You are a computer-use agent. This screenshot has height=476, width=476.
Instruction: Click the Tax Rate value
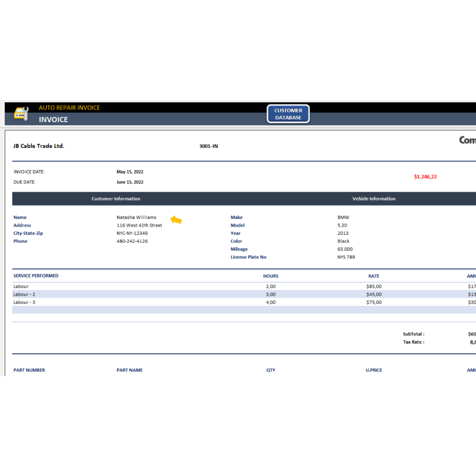[470, 342]
